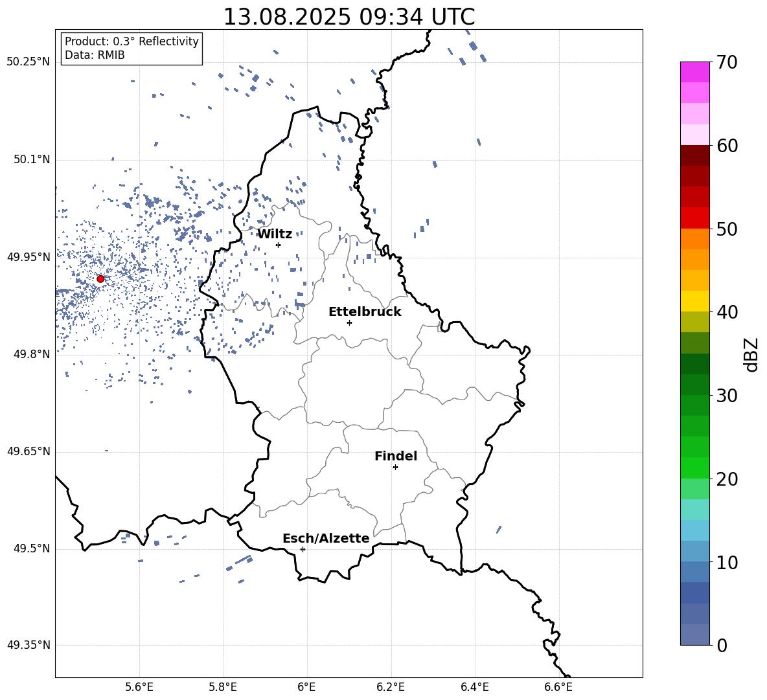Image resolution: width=767 pixels, height=700 pixels.
Task: Click the dBZ colorbar axis label
Action: coord(752,355)
